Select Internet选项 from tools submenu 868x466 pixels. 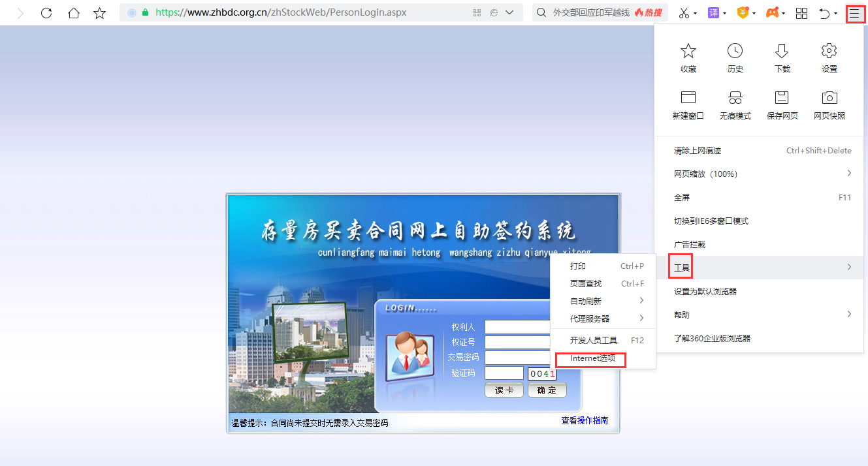click(592, 358)
